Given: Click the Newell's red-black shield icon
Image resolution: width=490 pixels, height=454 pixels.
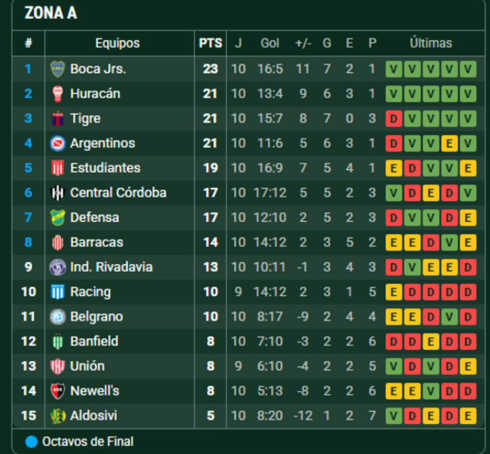Looking at the screenshot, I should tap(57, 391).
